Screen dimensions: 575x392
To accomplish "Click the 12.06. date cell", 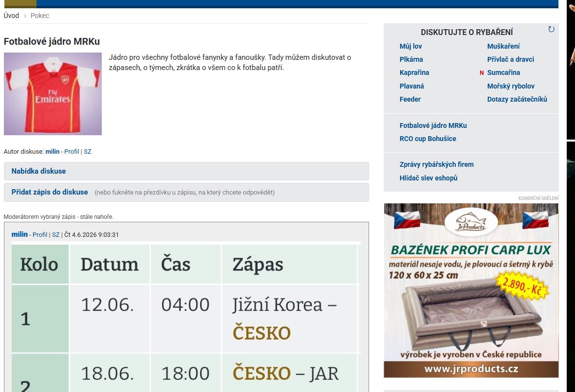I will pyautogui.click(x=110, y=319).
